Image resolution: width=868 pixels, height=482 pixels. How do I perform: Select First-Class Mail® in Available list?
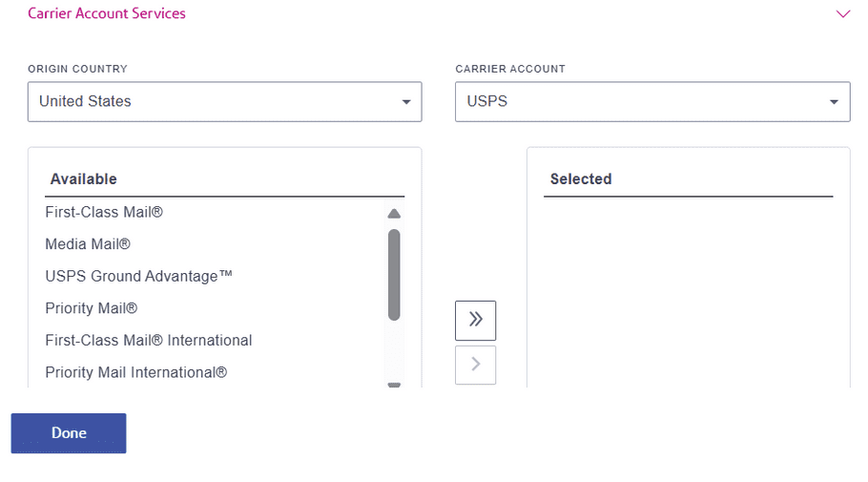104,212
